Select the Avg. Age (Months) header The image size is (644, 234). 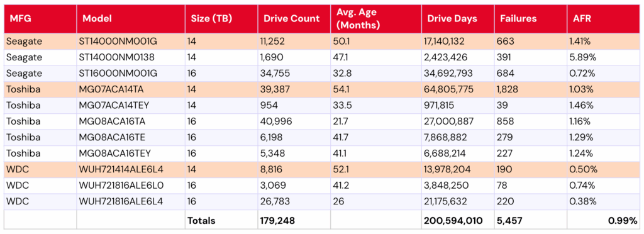pos(376,19)
